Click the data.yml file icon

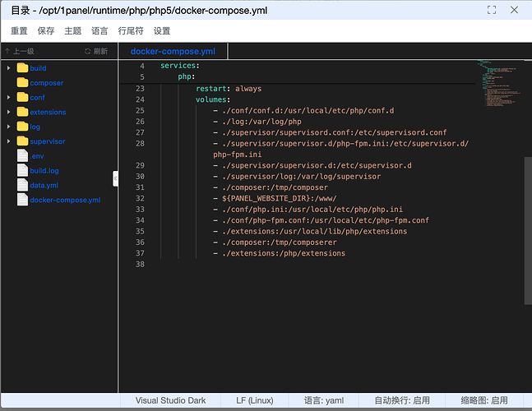coord(22,185)
